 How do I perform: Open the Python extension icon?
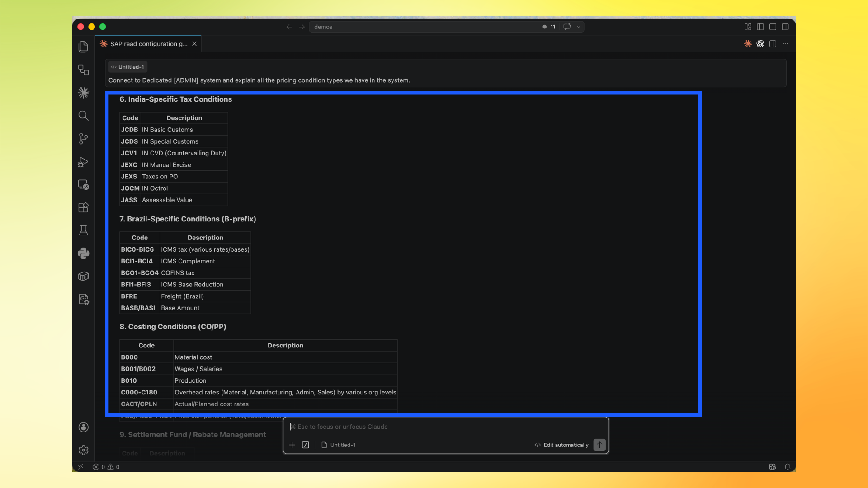tap(83, 253)
